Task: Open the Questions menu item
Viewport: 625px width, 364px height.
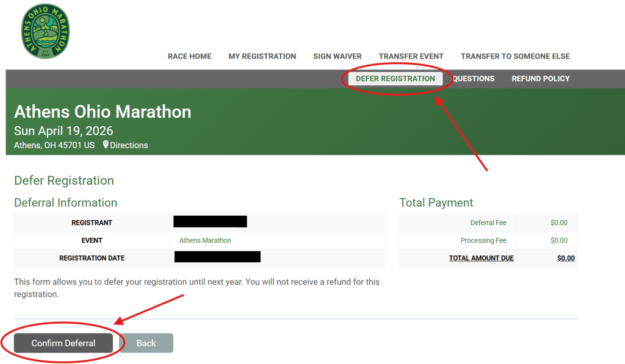Action: pos(474,79)
